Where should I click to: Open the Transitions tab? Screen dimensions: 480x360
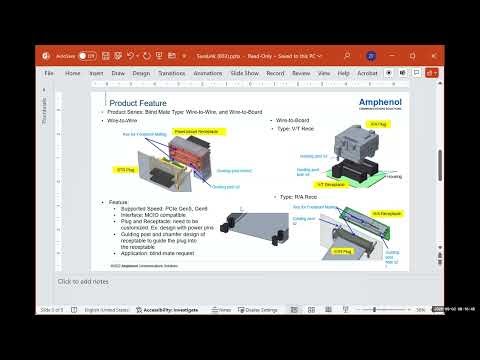172,73
